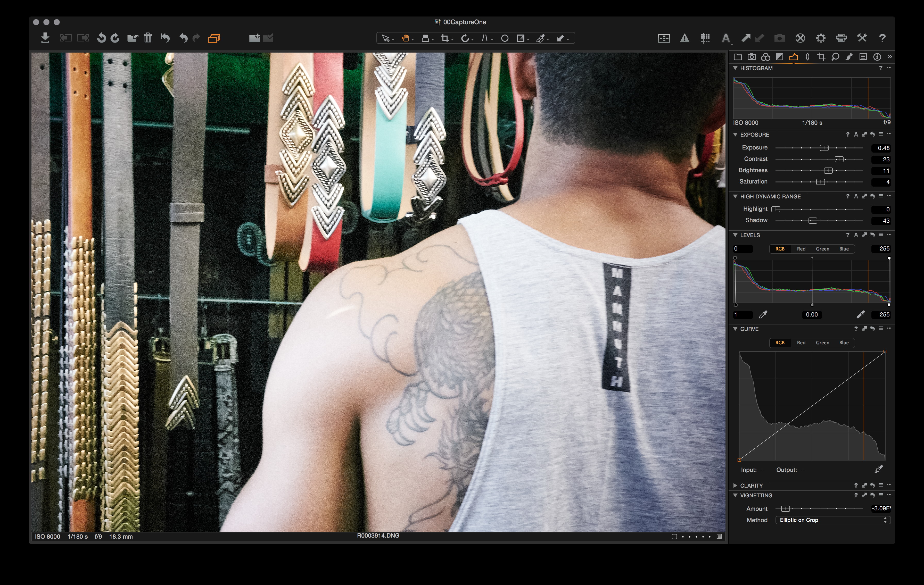Click auto adjust A in Exposure panel

pos(856,135)
